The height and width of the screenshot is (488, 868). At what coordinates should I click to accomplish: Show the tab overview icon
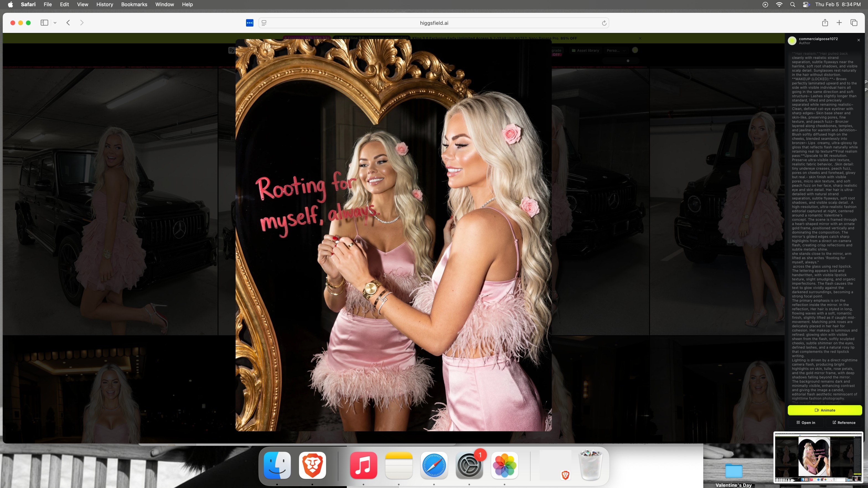(x=854, y=23)
